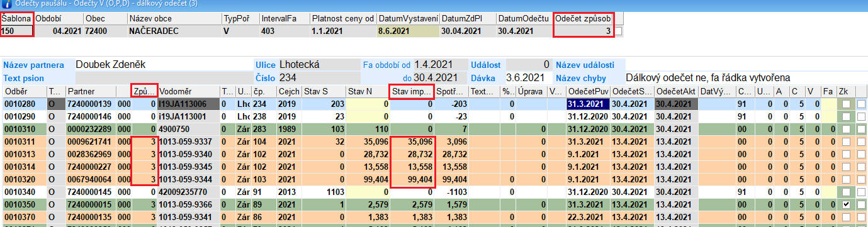Click the info icon in the title bar

pyautogui.click(x=6, y=4)
